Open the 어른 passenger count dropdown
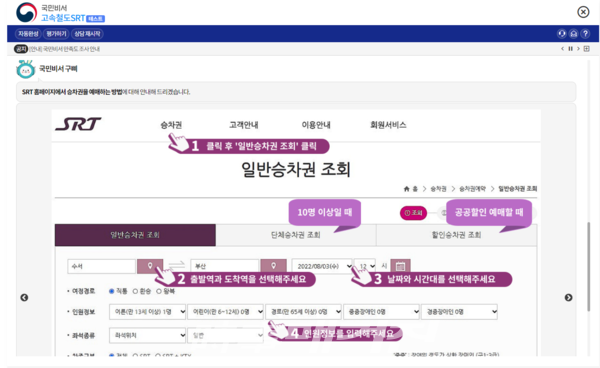Screen dimensions: 600x368 coord(147,312)
